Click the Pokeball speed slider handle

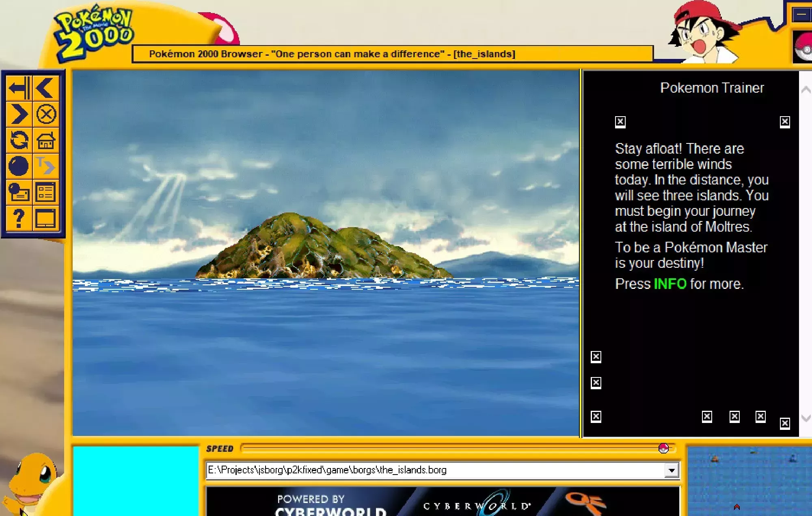click(663, 448)
